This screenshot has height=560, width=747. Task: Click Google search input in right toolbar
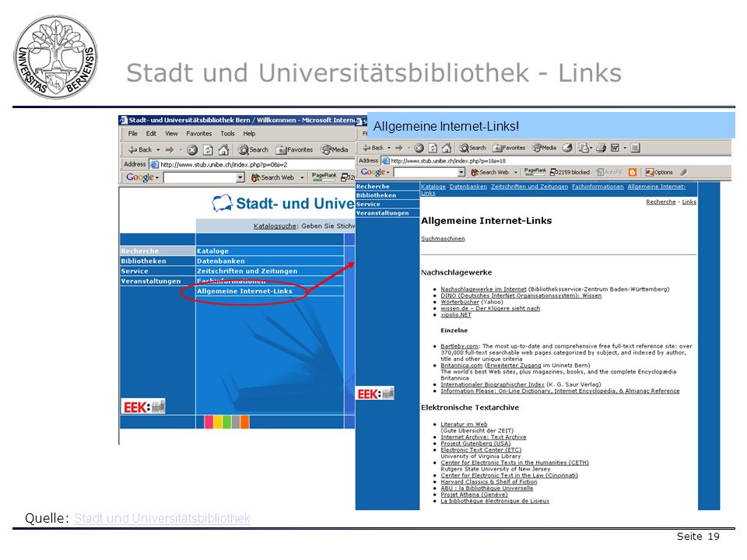pos(428,173)
